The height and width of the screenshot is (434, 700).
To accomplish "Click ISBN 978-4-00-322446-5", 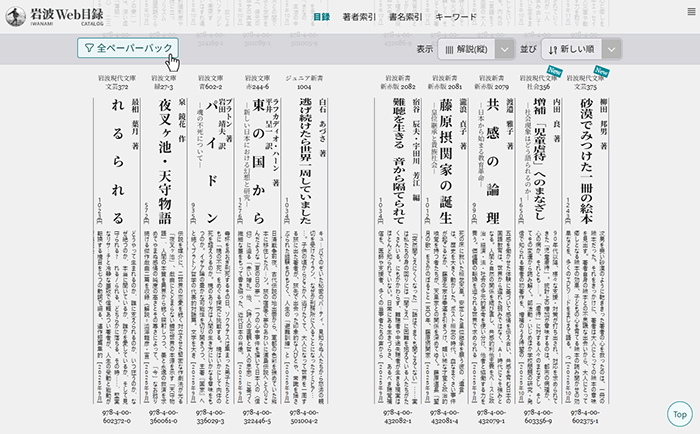I will tap(257, 417).
